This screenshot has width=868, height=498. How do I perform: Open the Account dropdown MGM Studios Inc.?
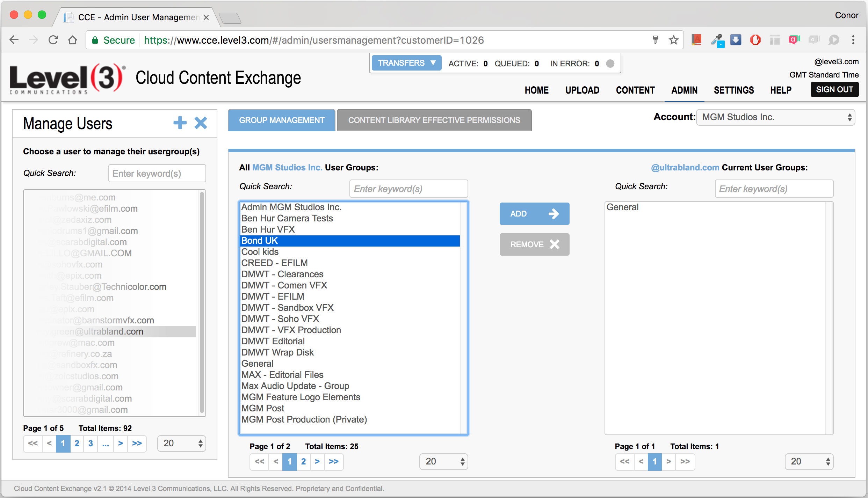coord(775,117)
